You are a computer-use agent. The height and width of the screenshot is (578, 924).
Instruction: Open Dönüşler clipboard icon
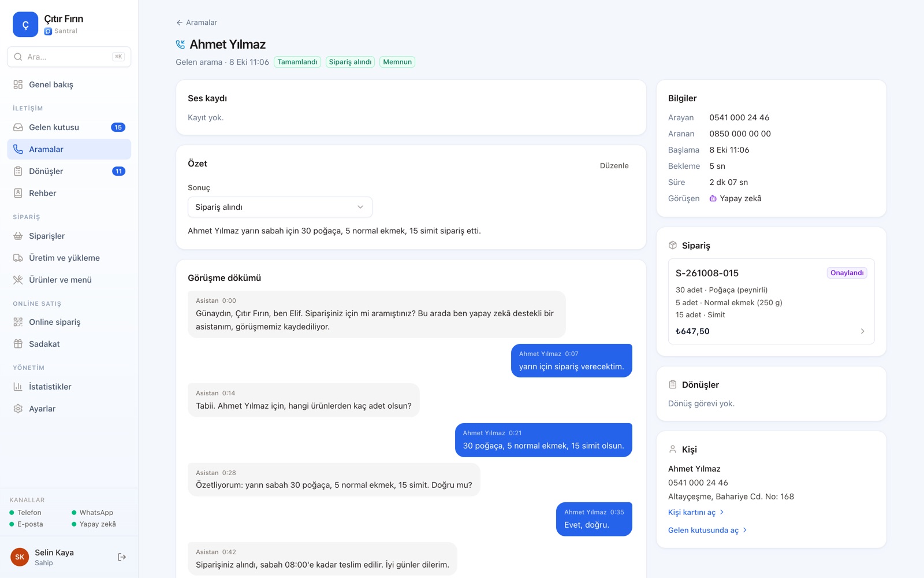pyautogui.click(x=18, y=171)
